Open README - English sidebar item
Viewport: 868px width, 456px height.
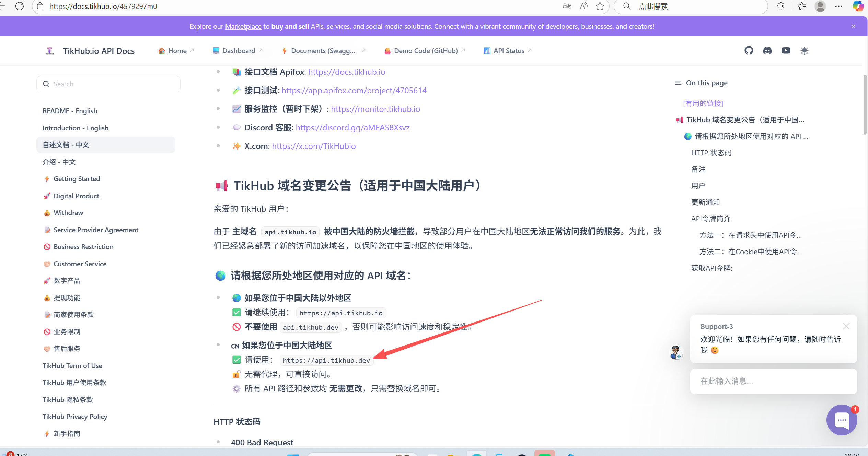[70, 111]
